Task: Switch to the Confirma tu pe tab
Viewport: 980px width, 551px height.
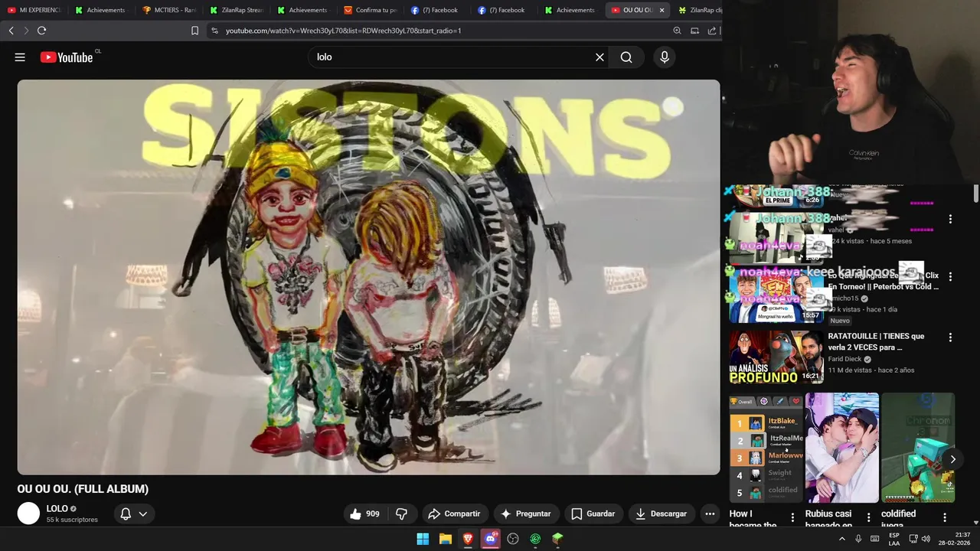Action: 371,10
